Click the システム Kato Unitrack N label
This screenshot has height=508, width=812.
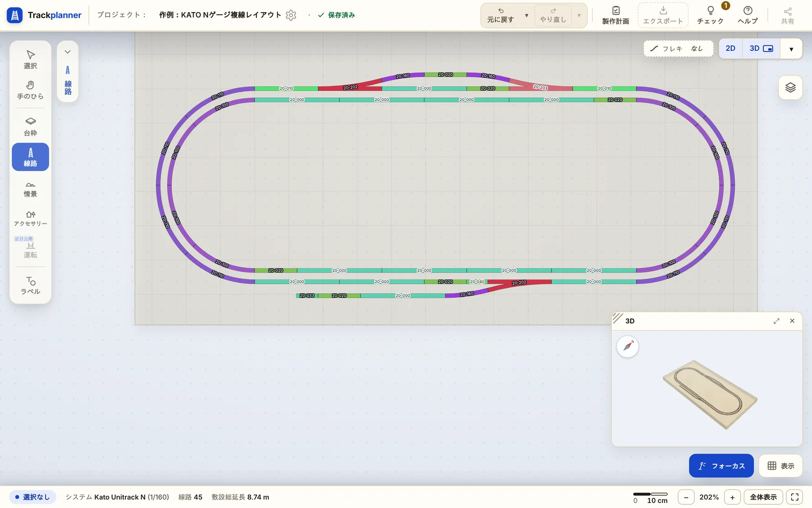(x=117, y=497)
